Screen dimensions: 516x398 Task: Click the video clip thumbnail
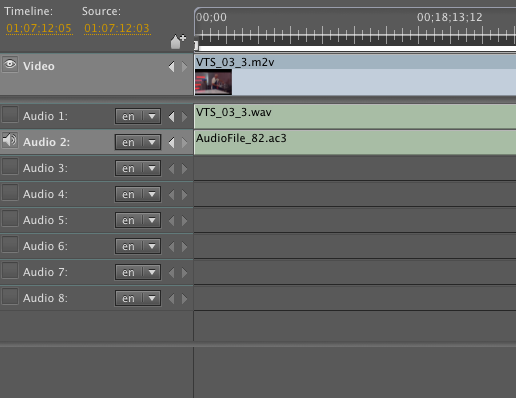pos(213,82)
